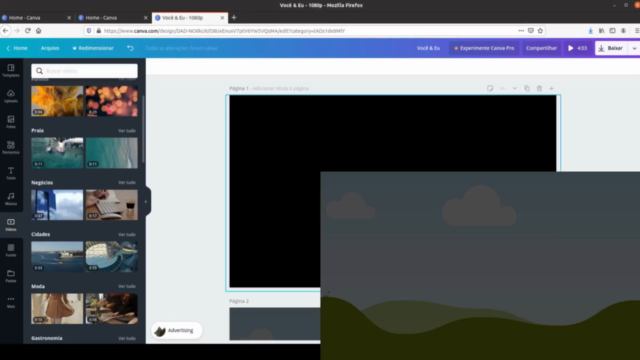
Task: Play the design presentation 4:03
Action: click(x=578, y=48)
